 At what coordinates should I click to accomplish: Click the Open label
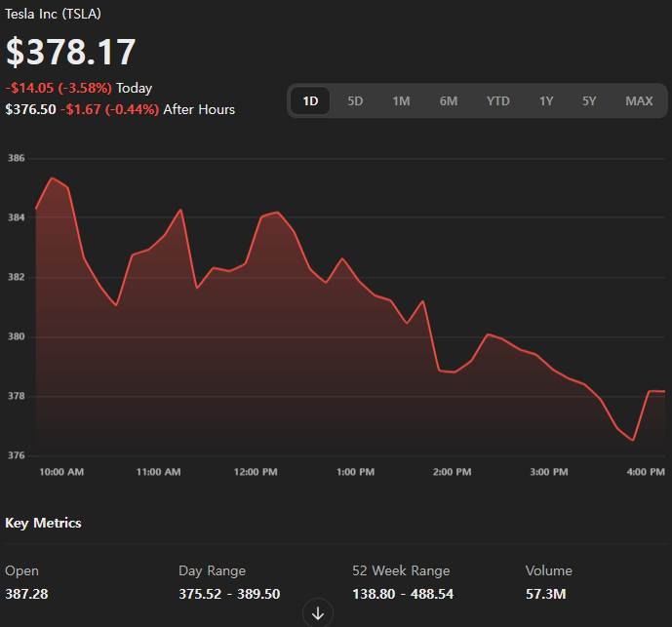[21, 570]
